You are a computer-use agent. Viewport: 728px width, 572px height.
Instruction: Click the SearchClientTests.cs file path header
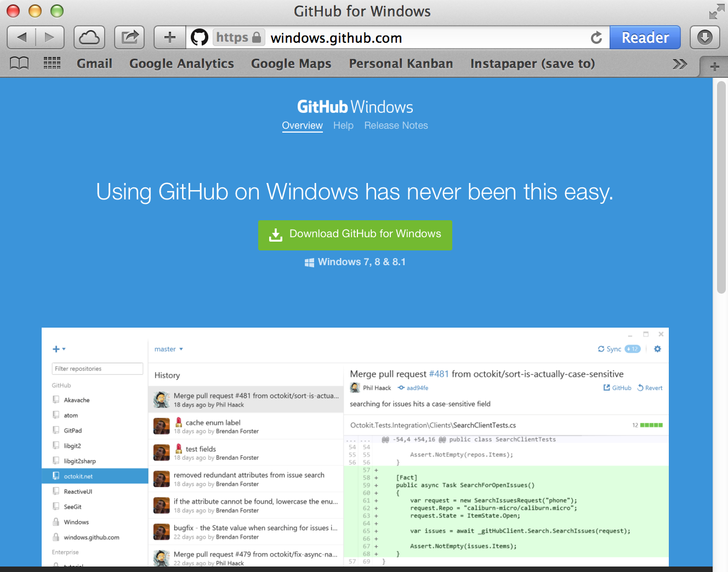[x=433, y=425]
